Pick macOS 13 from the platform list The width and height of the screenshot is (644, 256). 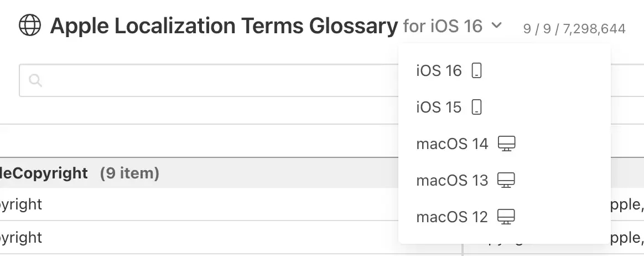click(x=452, y=181)
